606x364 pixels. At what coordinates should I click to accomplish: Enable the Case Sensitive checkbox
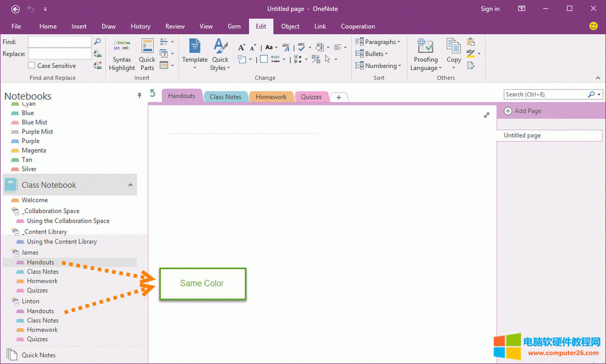pyautogui.click(x=31, y=66)
